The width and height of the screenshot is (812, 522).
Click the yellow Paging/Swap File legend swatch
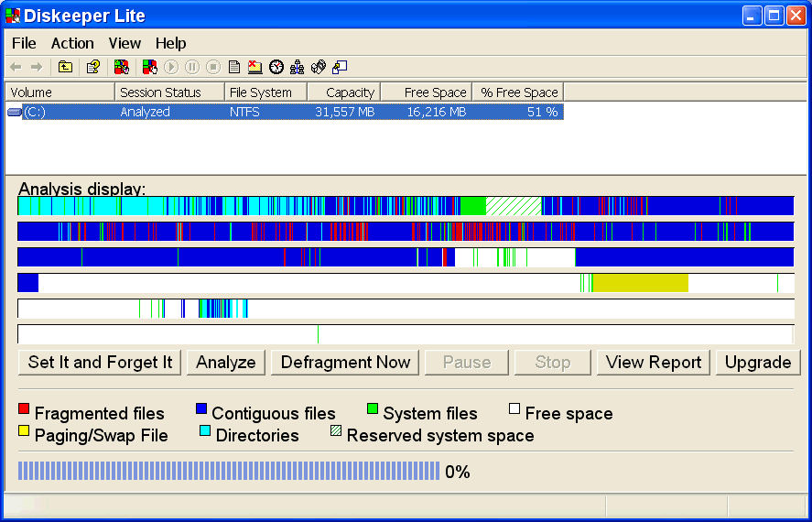pos(24,430)
